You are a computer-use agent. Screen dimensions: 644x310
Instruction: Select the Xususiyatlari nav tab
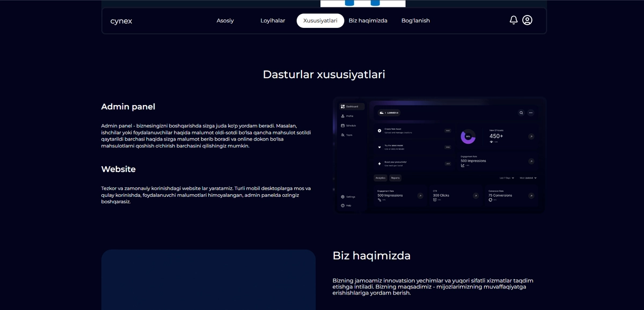(320, 20)
